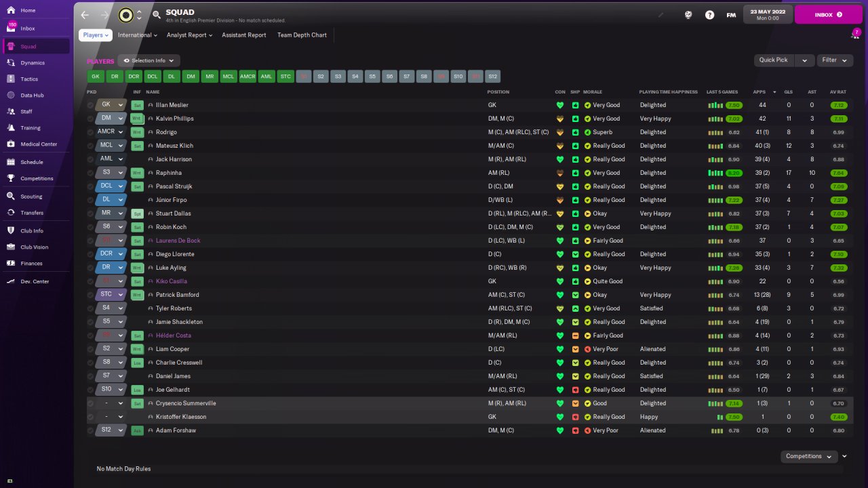Expand the chevron beside Competitions dropdown
The width and height of the screenshot is (868, 488).
click(x=844, y=457)
